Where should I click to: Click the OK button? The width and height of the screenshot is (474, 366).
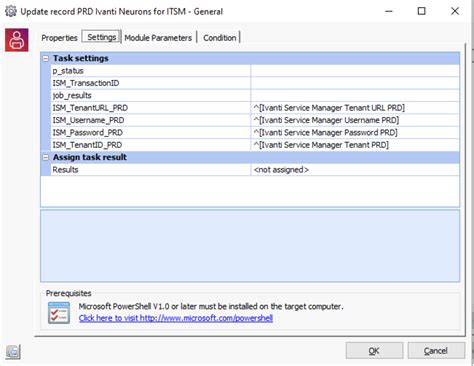coord(374,351)
